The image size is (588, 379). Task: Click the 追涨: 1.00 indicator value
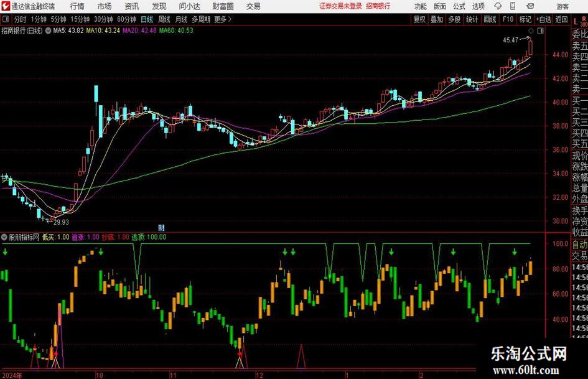[85, 237]
